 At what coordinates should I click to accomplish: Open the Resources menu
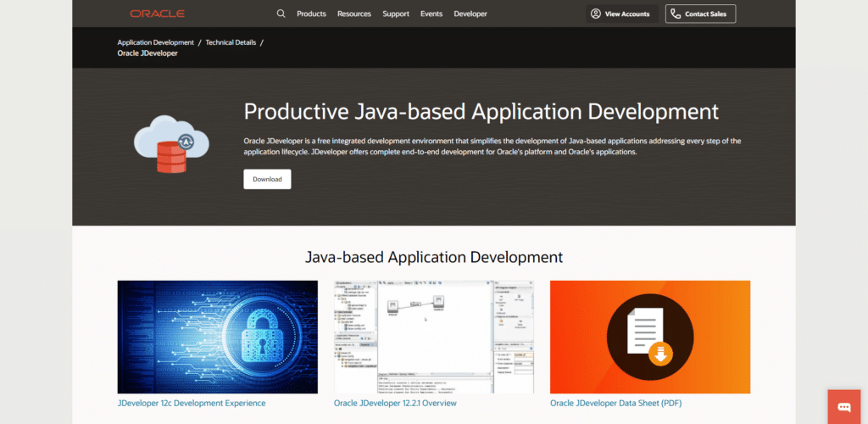point(354,14)
